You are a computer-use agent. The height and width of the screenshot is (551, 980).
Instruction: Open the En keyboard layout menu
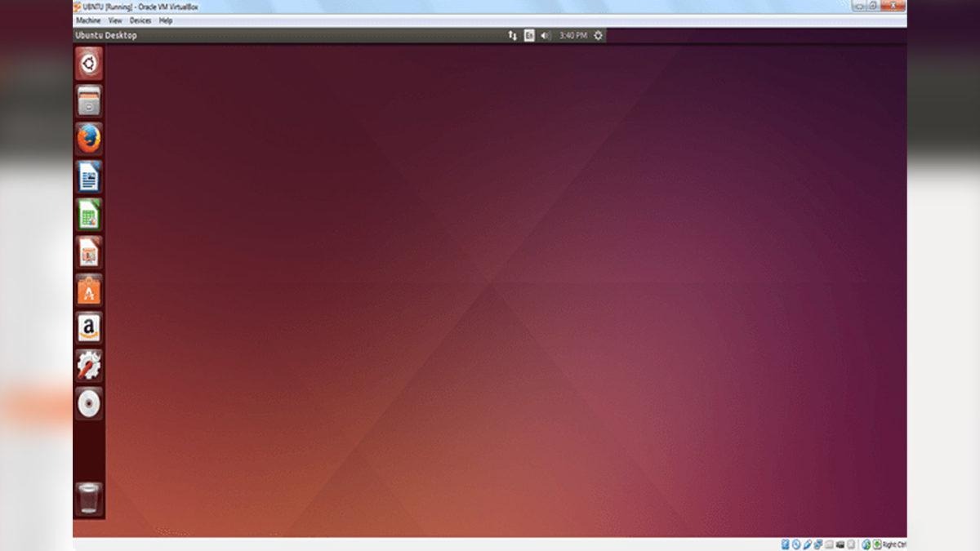pos(528,35)
